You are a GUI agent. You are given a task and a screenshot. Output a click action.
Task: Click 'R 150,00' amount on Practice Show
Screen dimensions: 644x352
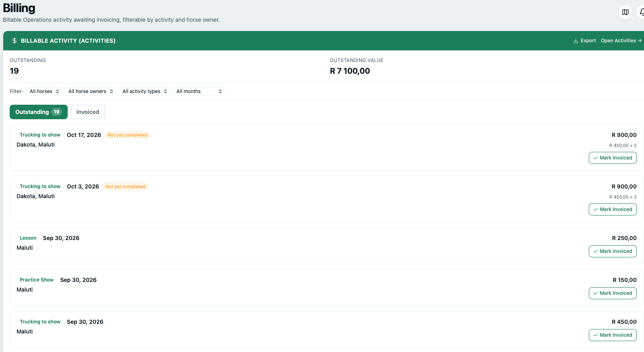coord(625,280)
